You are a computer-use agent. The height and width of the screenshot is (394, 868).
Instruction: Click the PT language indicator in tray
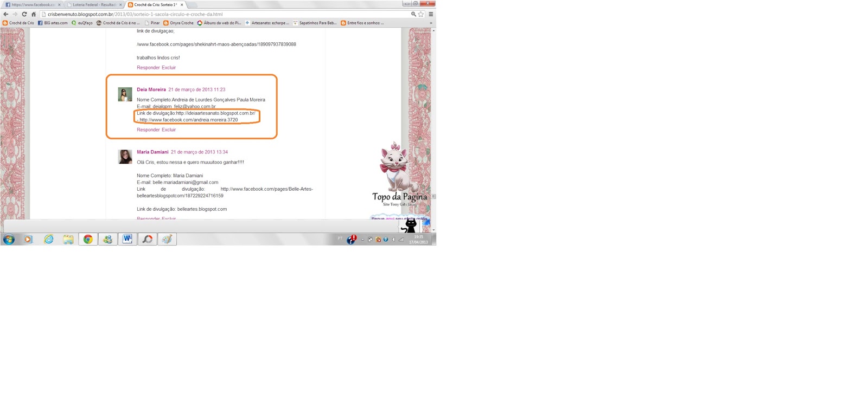point(340,238)
